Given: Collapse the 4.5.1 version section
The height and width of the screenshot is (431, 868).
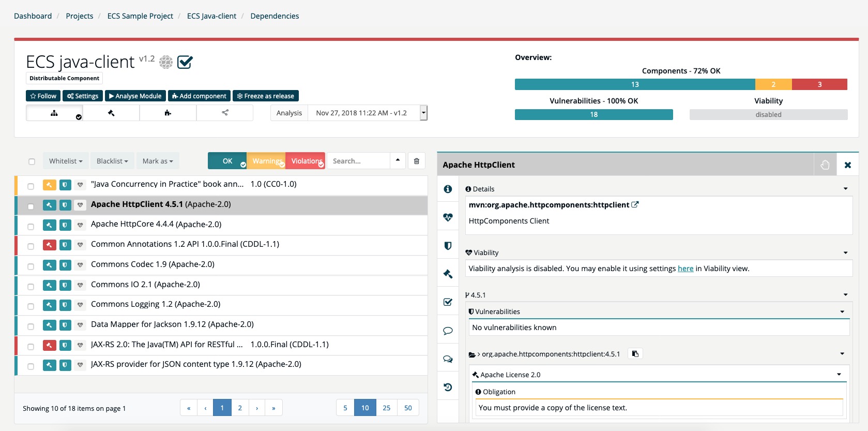Looking at the screenshot, I should pos(846,295).
